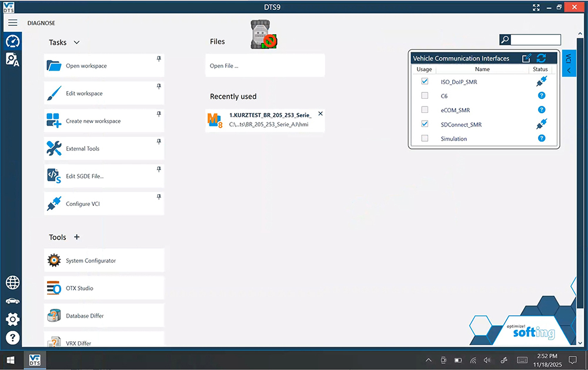Click the search magnifier icon
The width and height of the screenshot is (588, 370).
point(505,40)
